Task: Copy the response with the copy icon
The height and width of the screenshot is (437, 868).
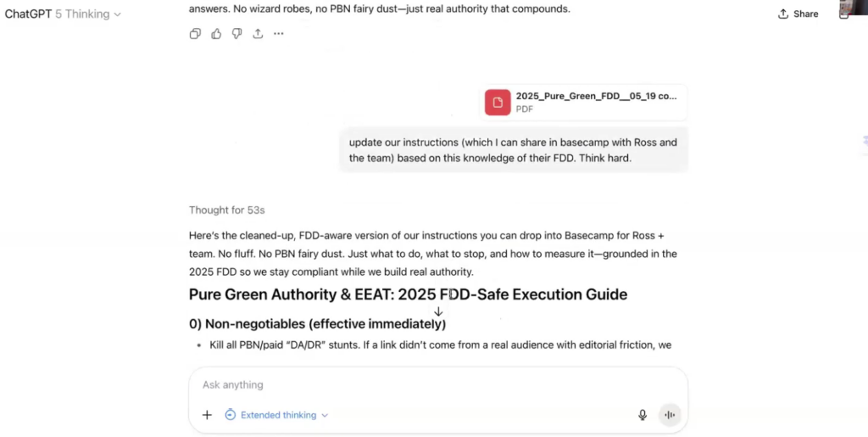Action: coord(195,34)
